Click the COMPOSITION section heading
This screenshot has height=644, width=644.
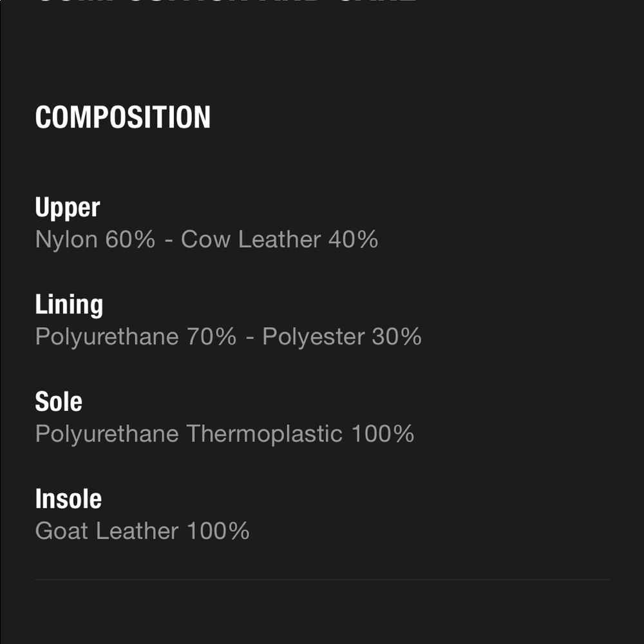122,117
